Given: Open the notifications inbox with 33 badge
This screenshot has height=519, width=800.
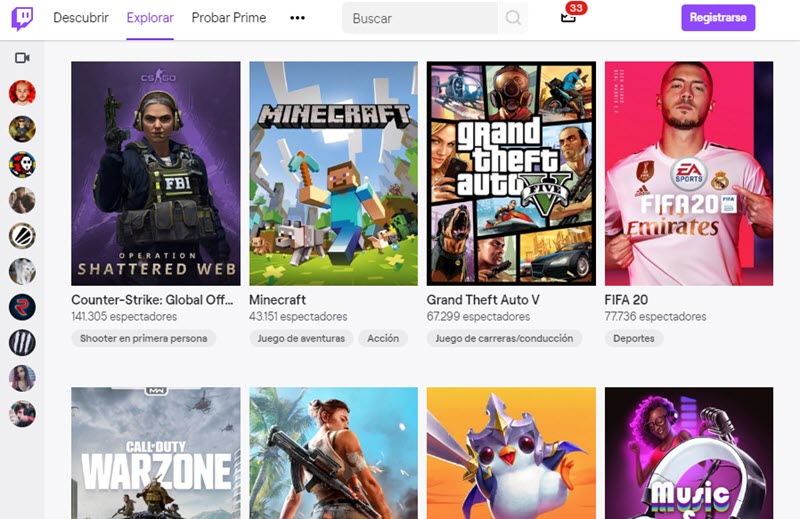Looking at the screenshot, I should (x=568, y=17).
